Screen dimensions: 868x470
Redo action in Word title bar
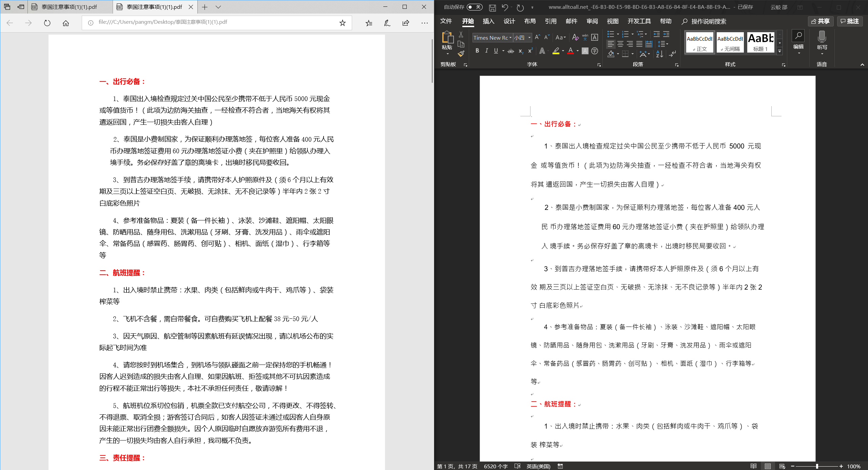pyautogui.click(x=520, y=7)
